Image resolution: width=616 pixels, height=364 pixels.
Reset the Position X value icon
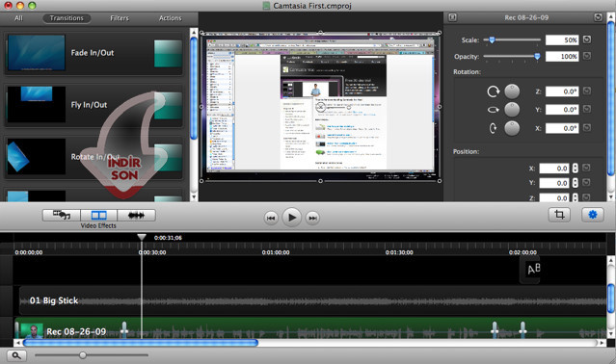tap(586, 168)
